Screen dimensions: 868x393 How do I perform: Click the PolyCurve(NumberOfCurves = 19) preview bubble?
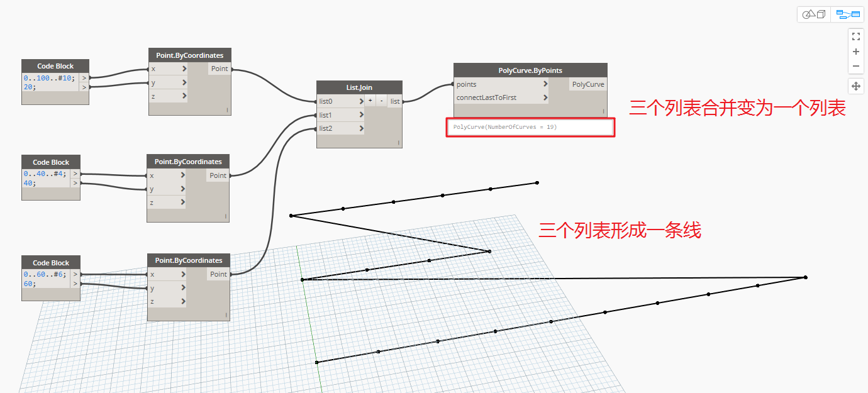point(530,127)
